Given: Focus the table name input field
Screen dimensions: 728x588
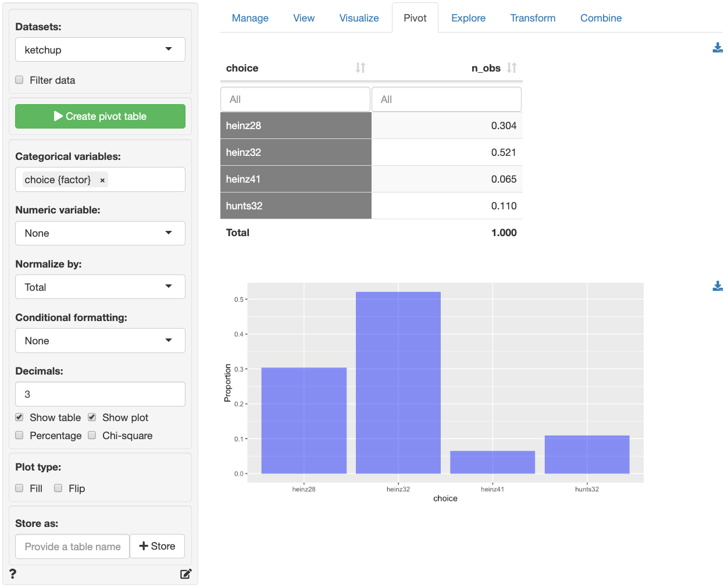Looking at the screenshot, I should [73, 547].
